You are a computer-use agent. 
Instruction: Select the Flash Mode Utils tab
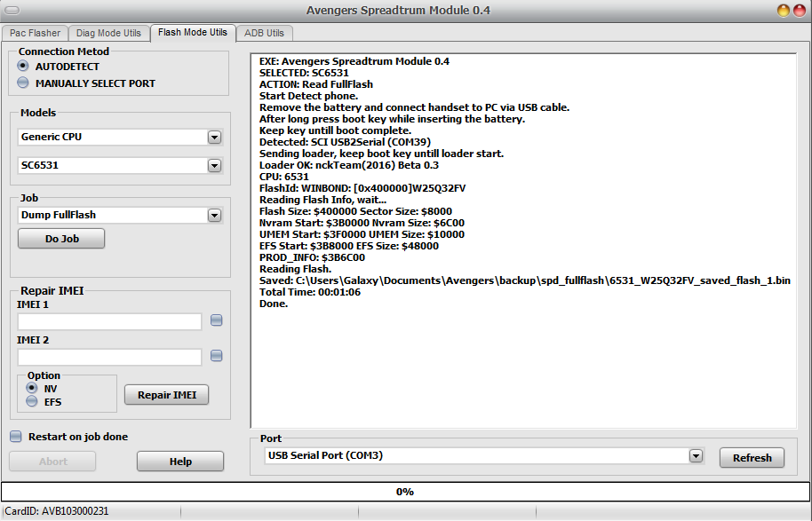(193, 33)
